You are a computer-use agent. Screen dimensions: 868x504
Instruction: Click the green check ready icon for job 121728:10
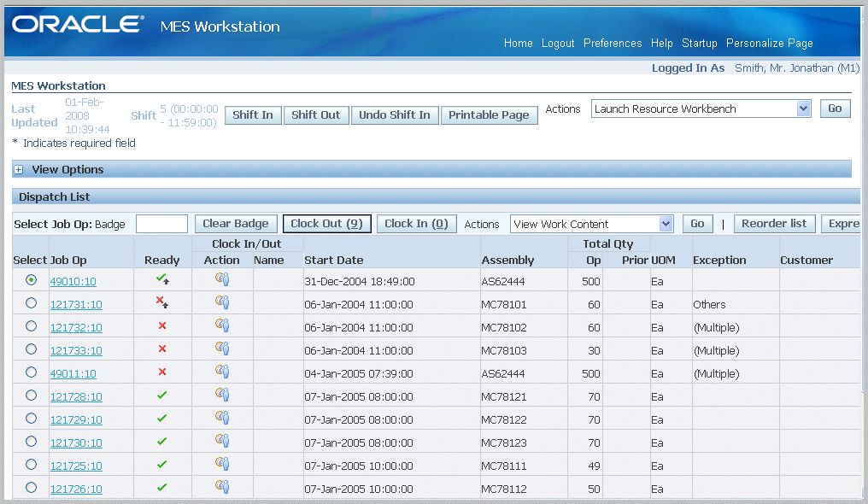click(161, 395)
